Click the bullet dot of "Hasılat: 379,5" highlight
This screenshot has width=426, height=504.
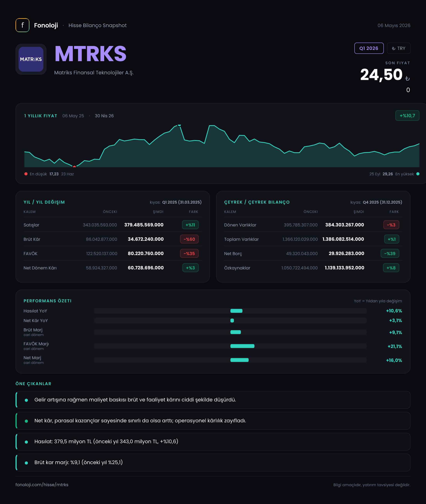pos(26,442)
